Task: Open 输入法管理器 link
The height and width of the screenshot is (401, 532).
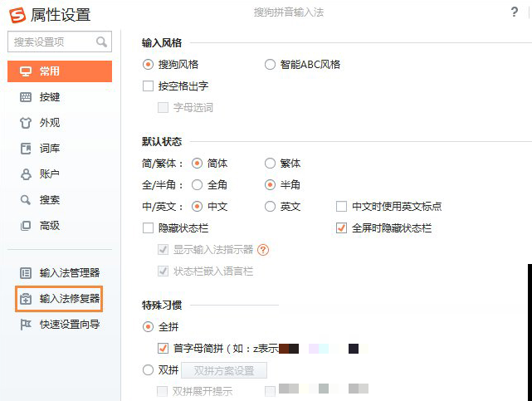Action: coord(70,273)
